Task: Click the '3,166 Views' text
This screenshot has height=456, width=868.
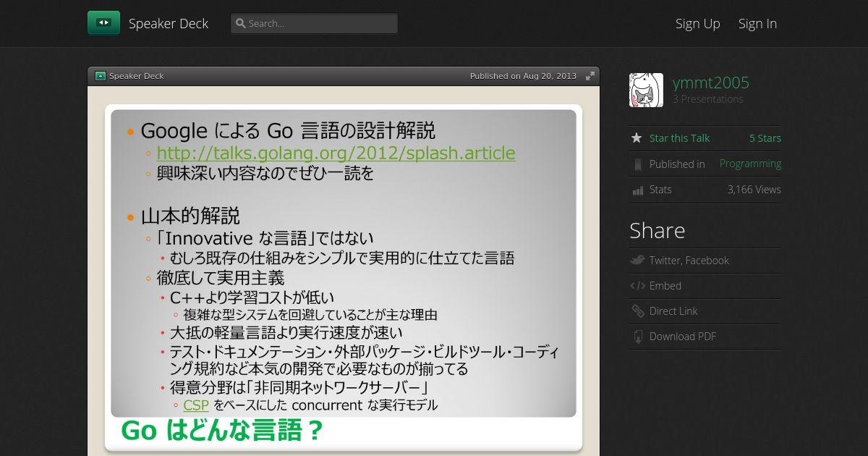Action: tap(754, 190)
